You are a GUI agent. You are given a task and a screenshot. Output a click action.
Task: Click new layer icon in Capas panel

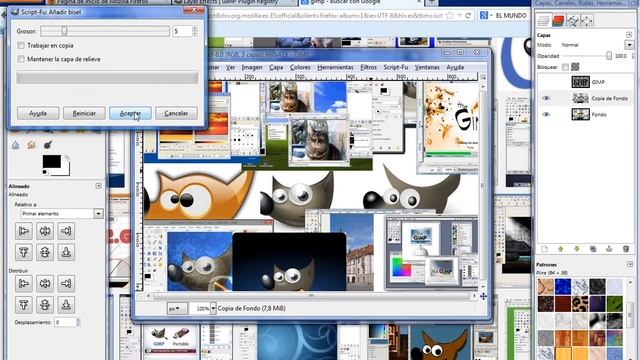544,249
